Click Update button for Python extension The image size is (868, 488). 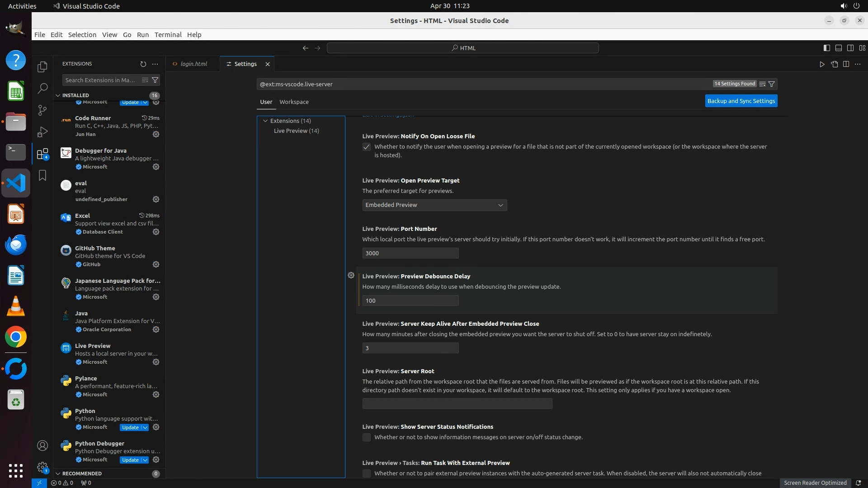pyautogui.click(x=130, y=427)
